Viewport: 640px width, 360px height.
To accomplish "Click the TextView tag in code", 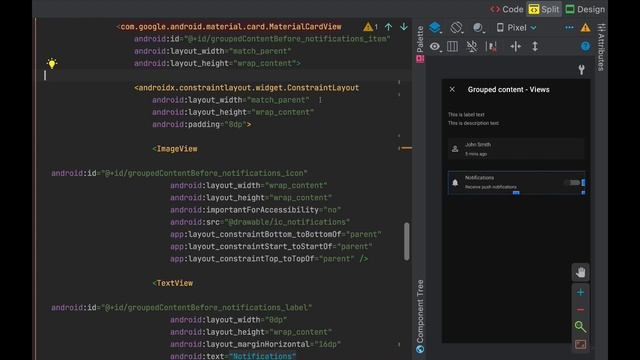I will point(173,283).
